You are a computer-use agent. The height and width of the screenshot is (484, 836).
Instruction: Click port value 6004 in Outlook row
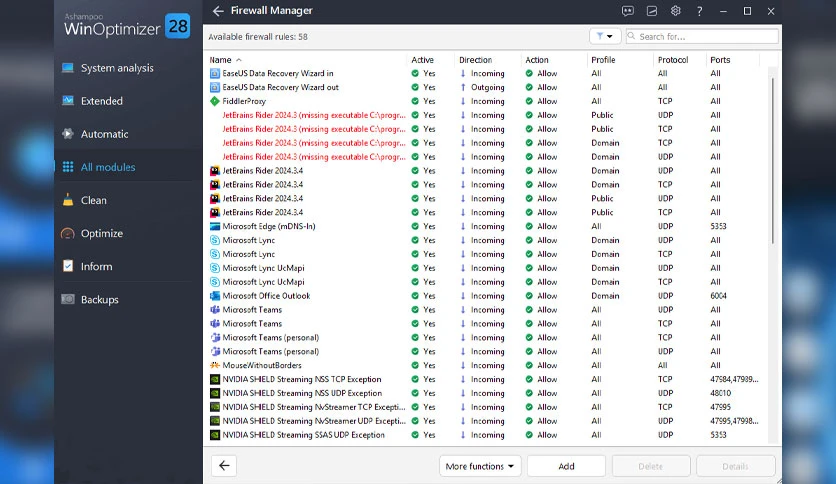(x=718, y=296)
